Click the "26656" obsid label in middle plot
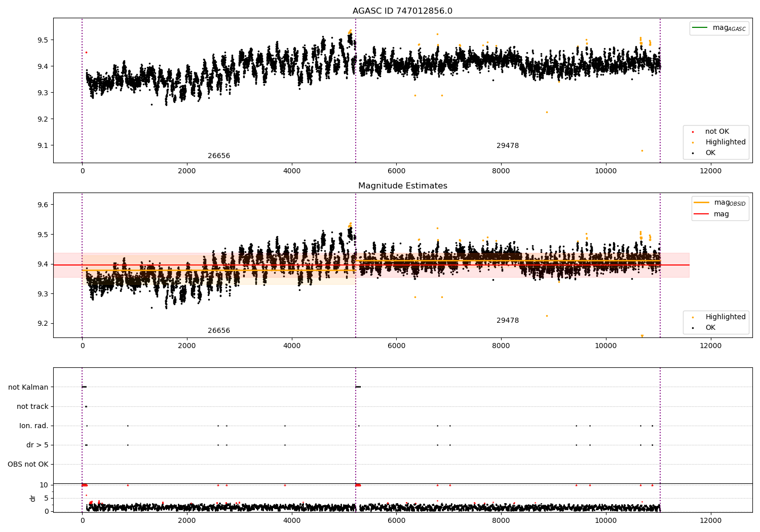 tap(219, 331)
